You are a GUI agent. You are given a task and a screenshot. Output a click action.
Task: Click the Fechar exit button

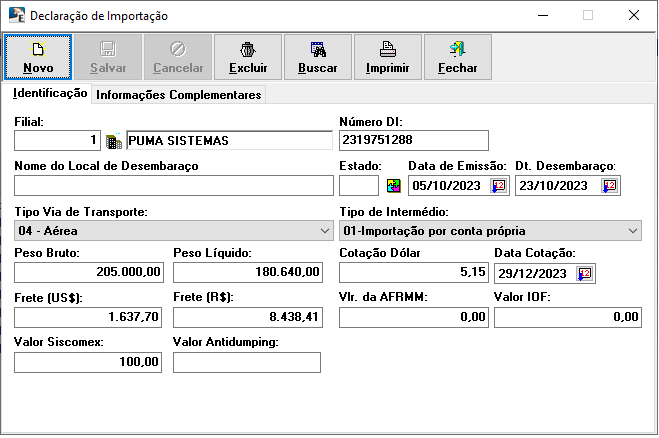pyautogui.click(x=458, y=57)
